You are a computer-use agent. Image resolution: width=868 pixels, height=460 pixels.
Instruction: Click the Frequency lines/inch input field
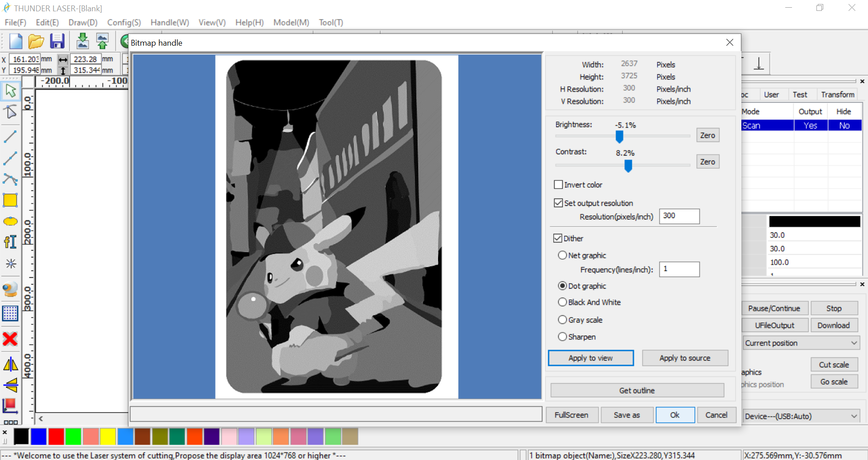679,269
